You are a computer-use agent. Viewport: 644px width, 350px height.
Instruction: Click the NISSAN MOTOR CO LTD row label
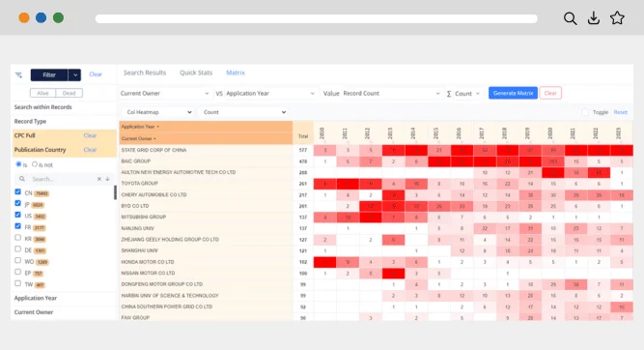tap(148, 273)
